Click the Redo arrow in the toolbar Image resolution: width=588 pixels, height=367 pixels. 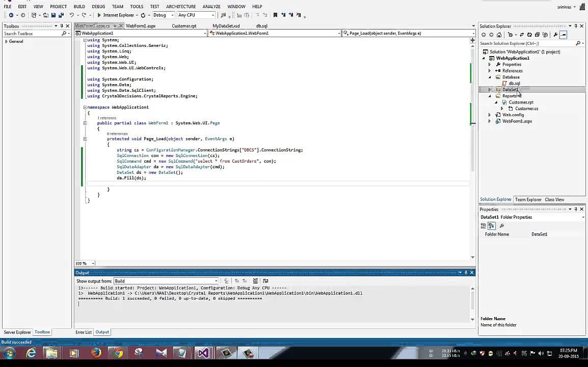tap(84, 15)
